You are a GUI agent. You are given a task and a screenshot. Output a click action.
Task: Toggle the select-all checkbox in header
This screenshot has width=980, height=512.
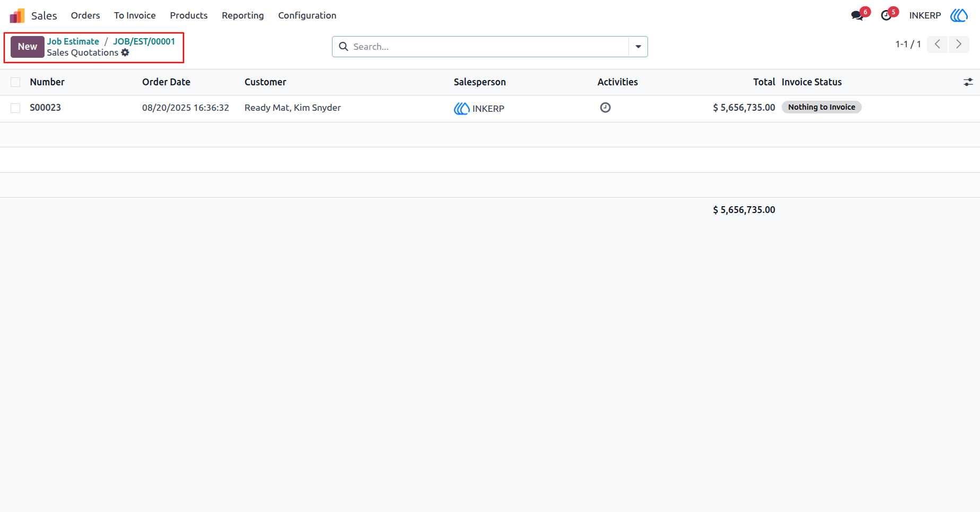pos(15,82)
